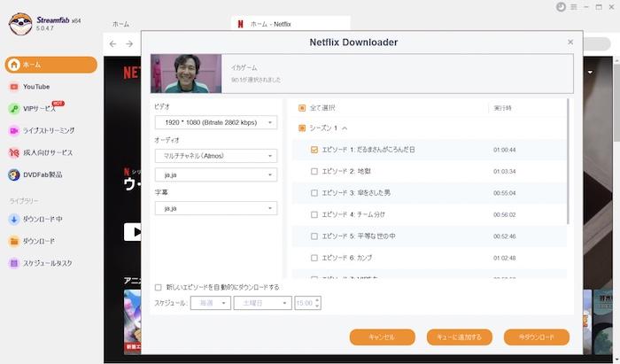Toggle the 全て選択 checkbox
The width and height of the screenshot is (620, 364).
pyautogui.click(x=302, y=108)
